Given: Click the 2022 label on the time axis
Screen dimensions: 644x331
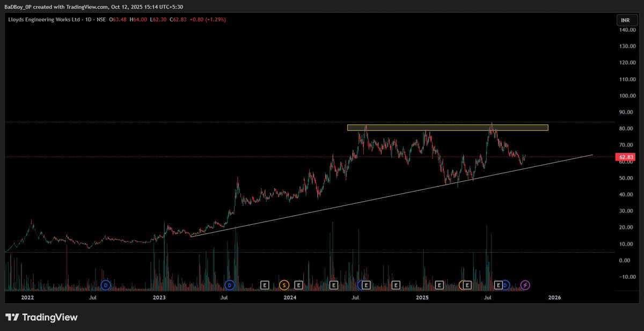Looking at the screenshot, I should click(27, 297).
